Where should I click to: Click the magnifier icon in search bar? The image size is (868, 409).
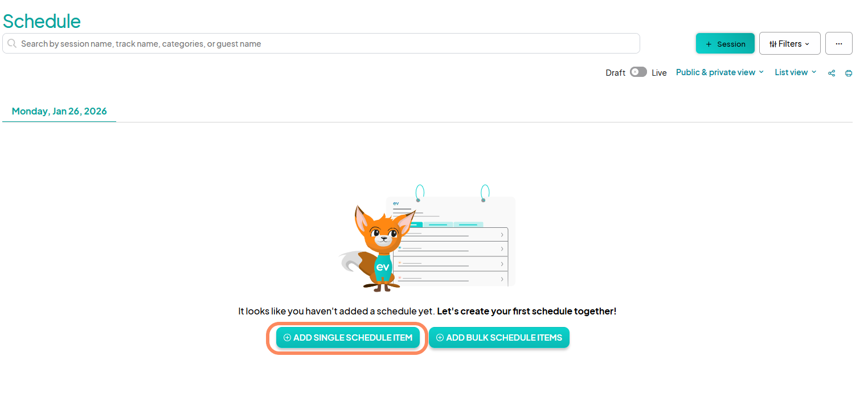click(x=12, y=44)
